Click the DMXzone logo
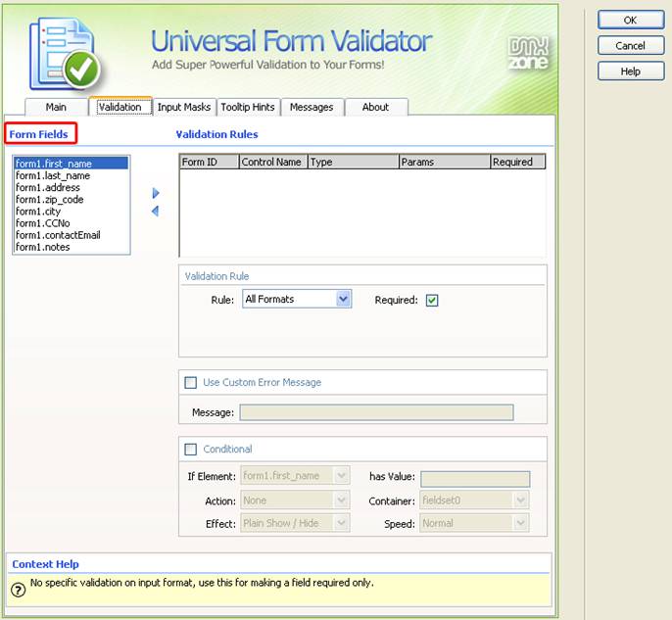This screenshot has height=620, width=672. click(528, 53)
